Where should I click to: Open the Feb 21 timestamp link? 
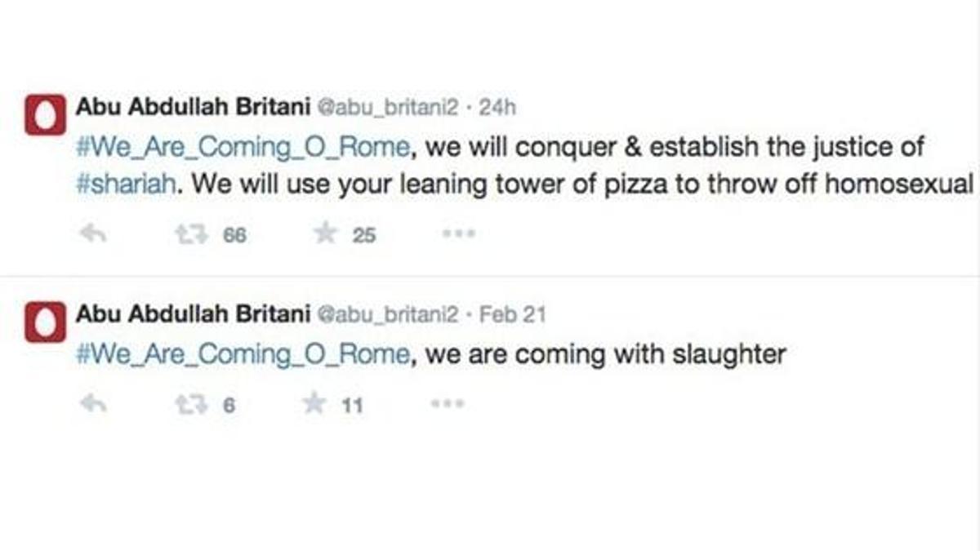coord(512,314)
